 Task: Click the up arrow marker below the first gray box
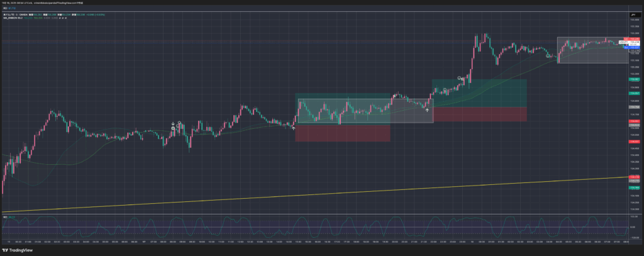pyautogui.click(x=293, y=127)
